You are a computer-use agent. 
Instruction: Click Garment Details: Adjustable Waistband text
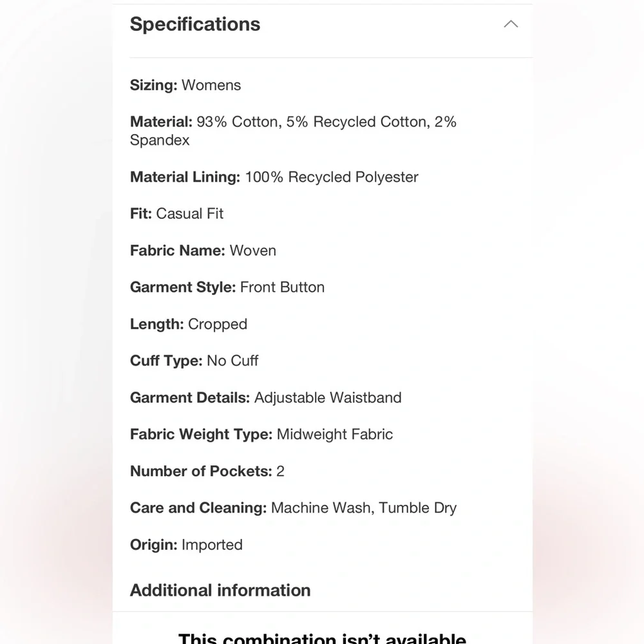(x=266, y=397)
